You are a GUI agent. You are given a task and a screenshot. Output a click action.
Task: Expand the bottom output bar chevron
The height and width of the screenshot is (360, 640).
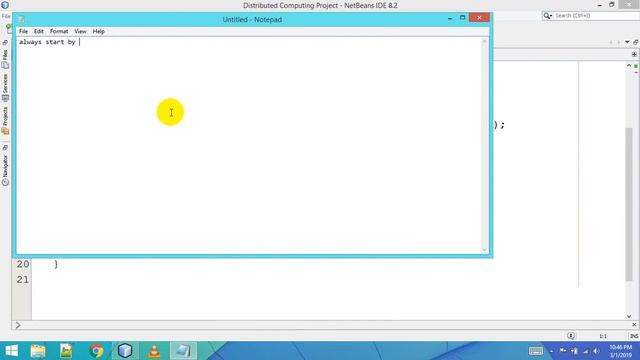point(18,325)
